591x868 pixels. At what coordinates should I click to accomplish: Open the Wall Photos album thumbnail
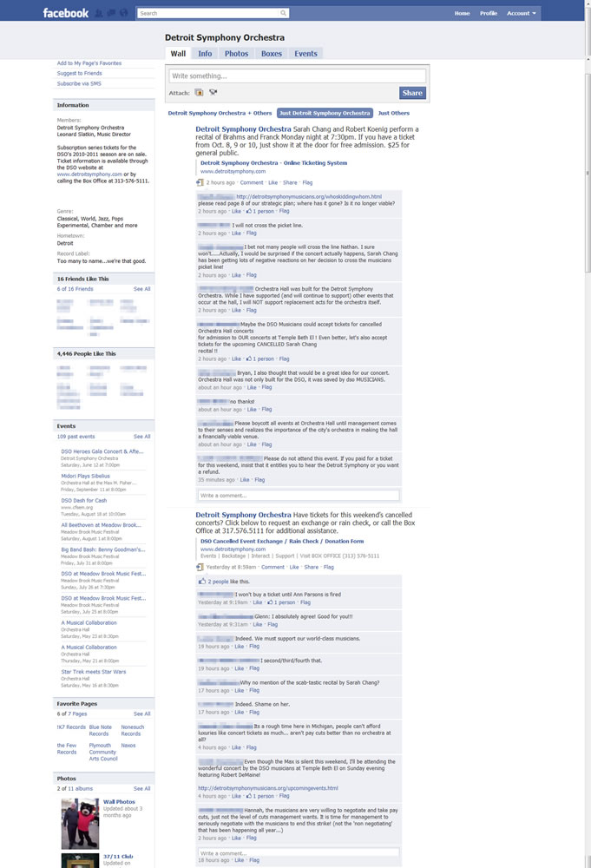coord(80,824)
